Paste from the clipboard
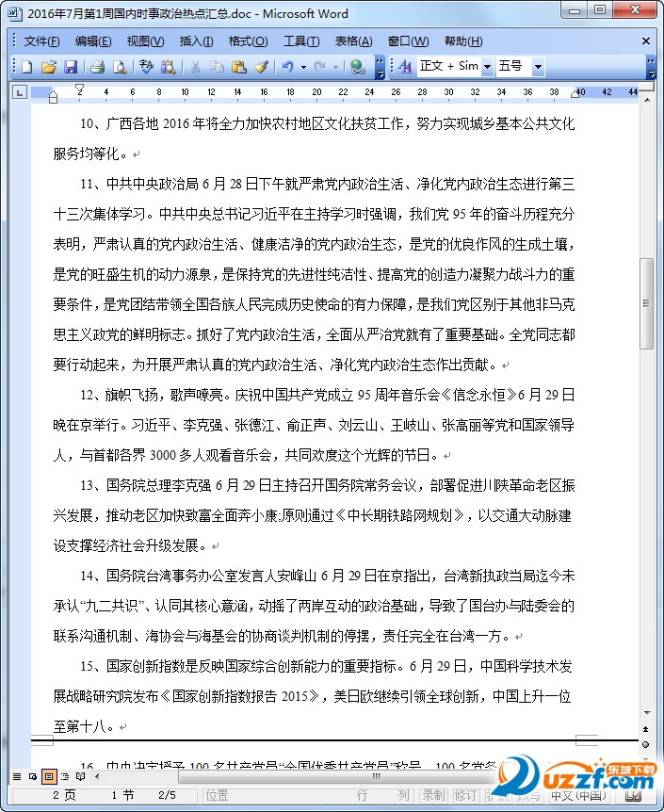The image size is (664, 812). tap(239, 67)
